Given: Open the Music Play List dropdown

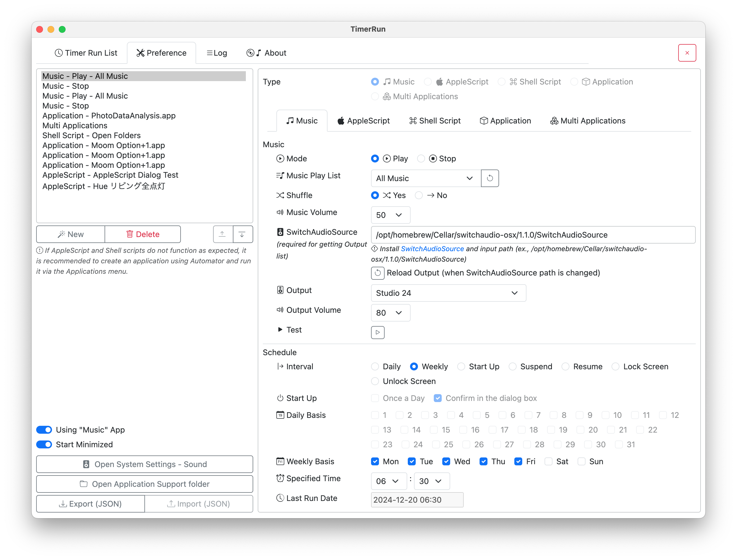Looking at the screenshot, I should pos(426,178).
